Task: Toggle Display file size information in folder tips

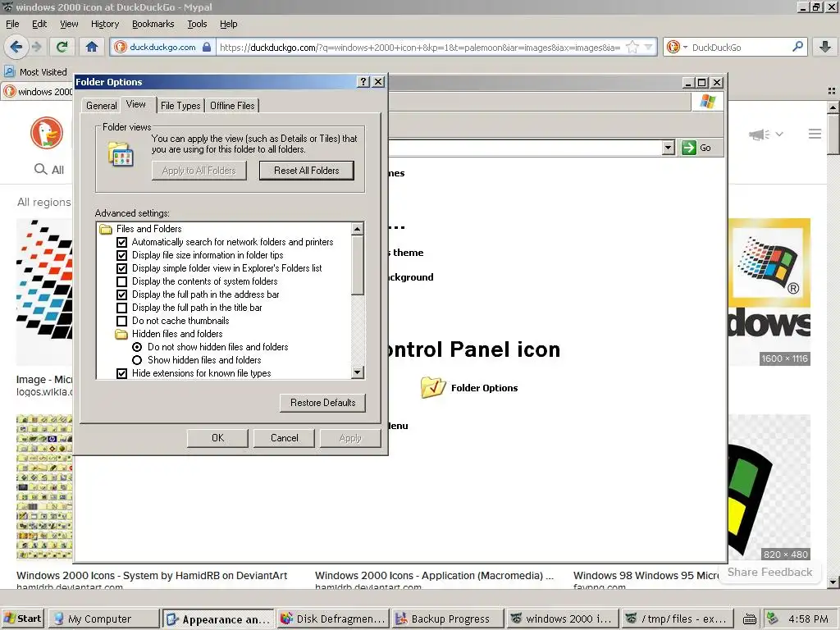Action: coord(121,255)
